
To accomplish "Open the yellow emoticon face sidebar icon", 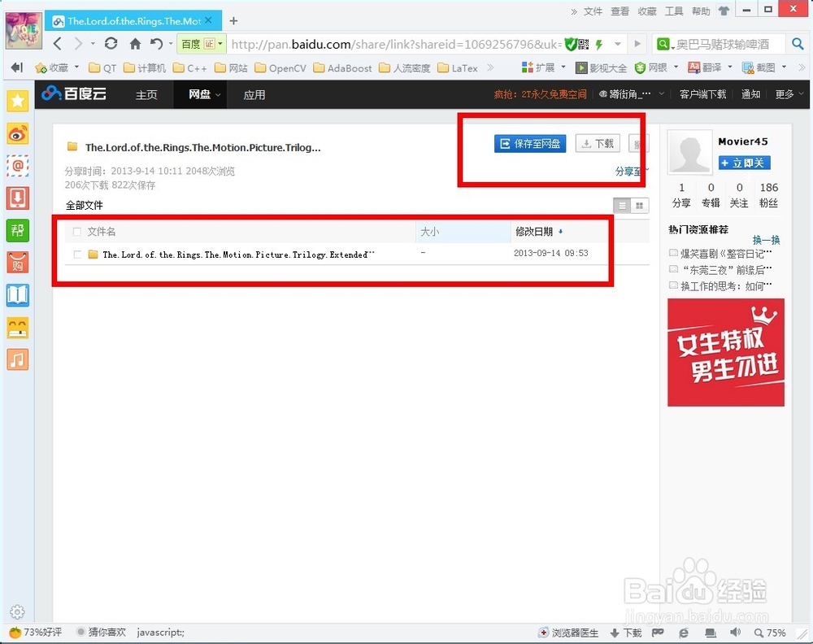I will [18, 328].
